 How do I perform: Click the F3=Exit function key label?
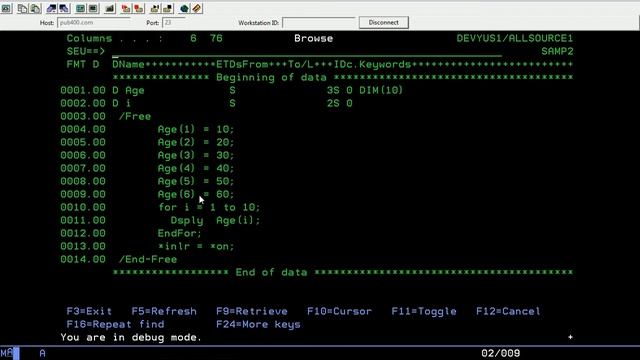89,311
